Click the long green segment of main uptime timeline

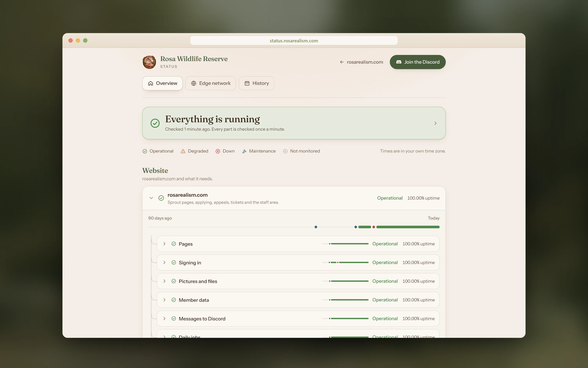coord(408,227)
